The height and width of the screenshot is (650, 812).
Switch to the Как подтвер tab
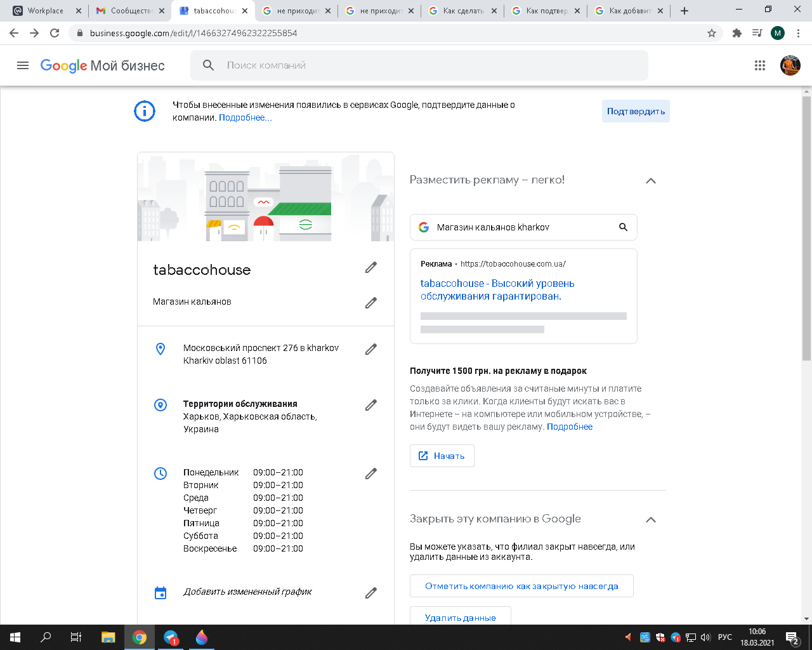click(545, 11)
